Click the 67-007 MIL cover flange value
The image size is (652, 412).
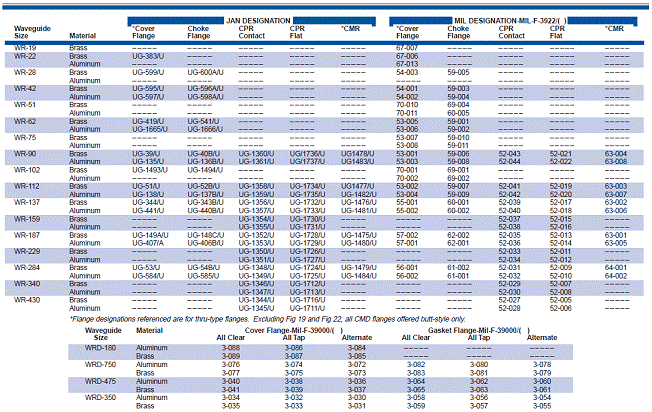(x=407, y=48)
